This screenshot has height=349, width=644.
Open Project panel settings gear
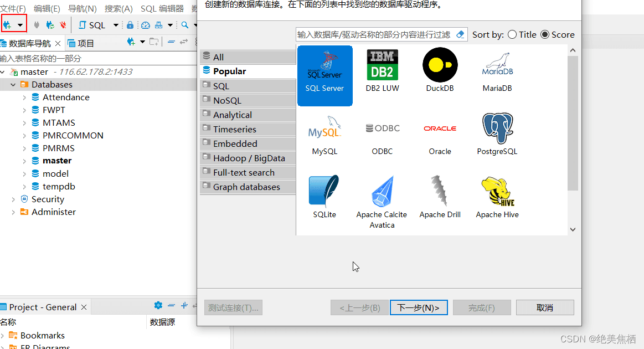pos(158,305)
